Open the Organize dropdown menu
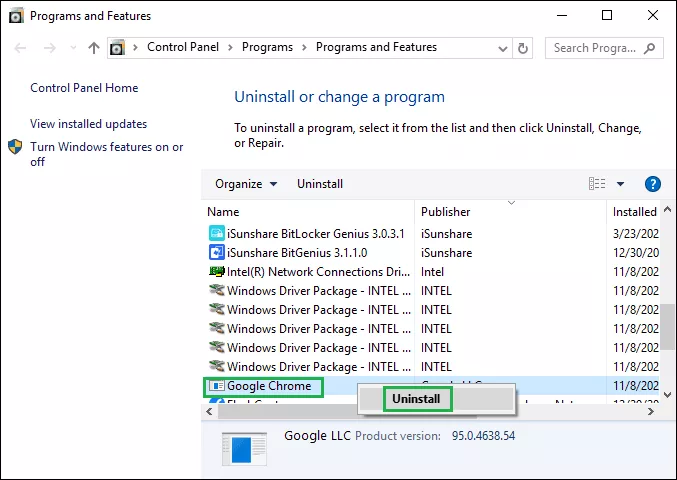677x480 pixels. click(246, 184)
